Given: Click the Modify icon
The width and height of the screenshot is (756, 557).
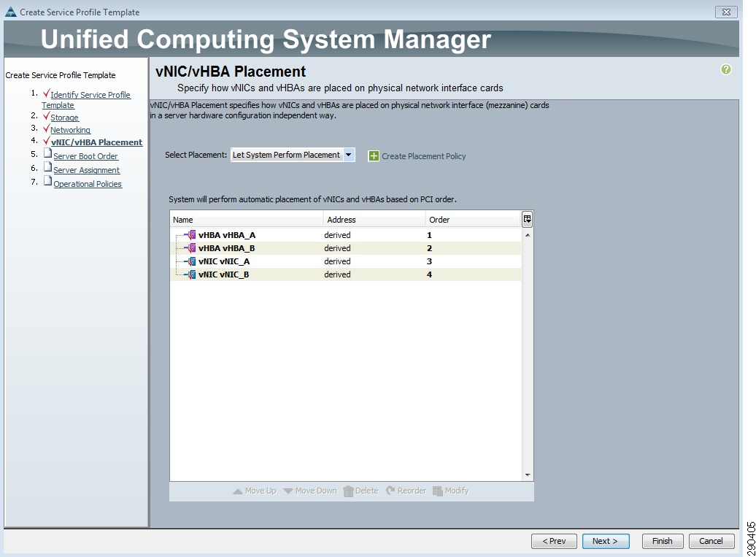Looking at the screenshot, I should pos(438,491).
